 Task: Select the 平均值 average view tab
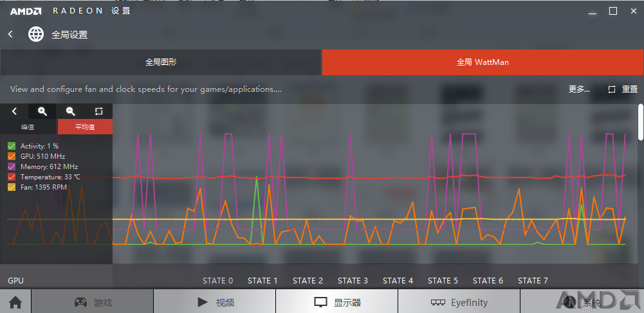tap(85, 127)
